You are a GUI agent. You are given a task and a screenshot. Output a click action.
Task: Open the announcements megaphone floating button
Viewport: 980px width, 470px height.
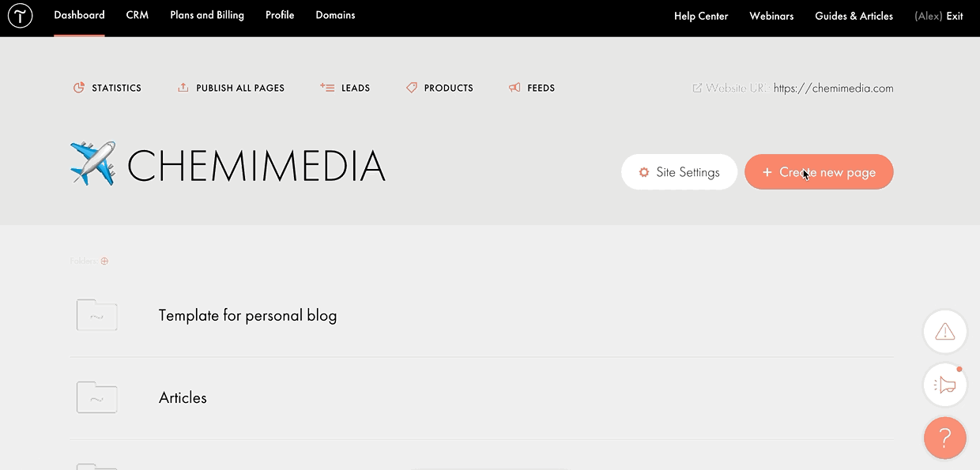945,385
